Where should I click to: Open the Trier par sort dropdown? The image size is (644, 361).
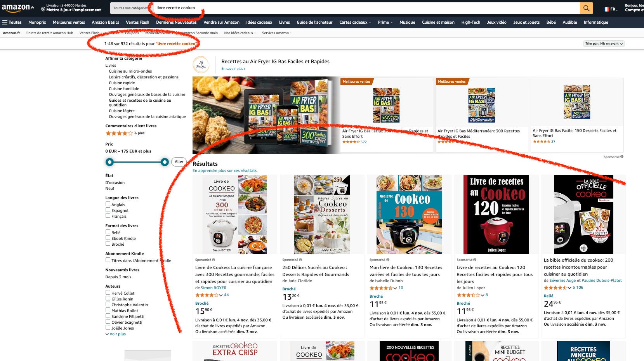point(604,43)
